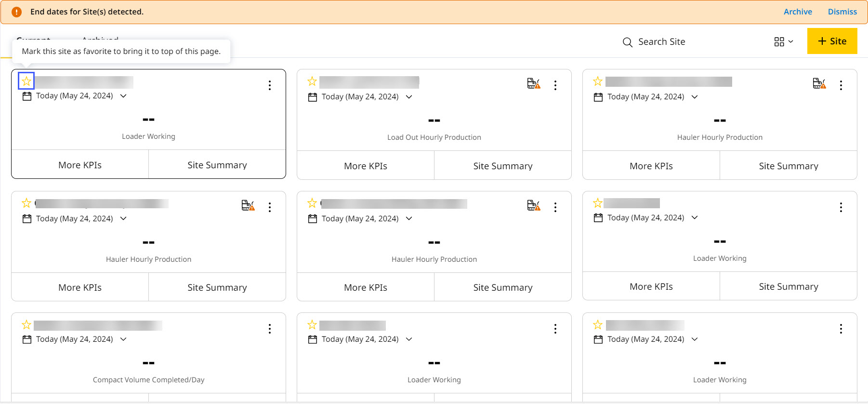The height and width of the screenshot is (404, 868).
Task: Click the yellow add Site button
Action: [x=832, y=41]
